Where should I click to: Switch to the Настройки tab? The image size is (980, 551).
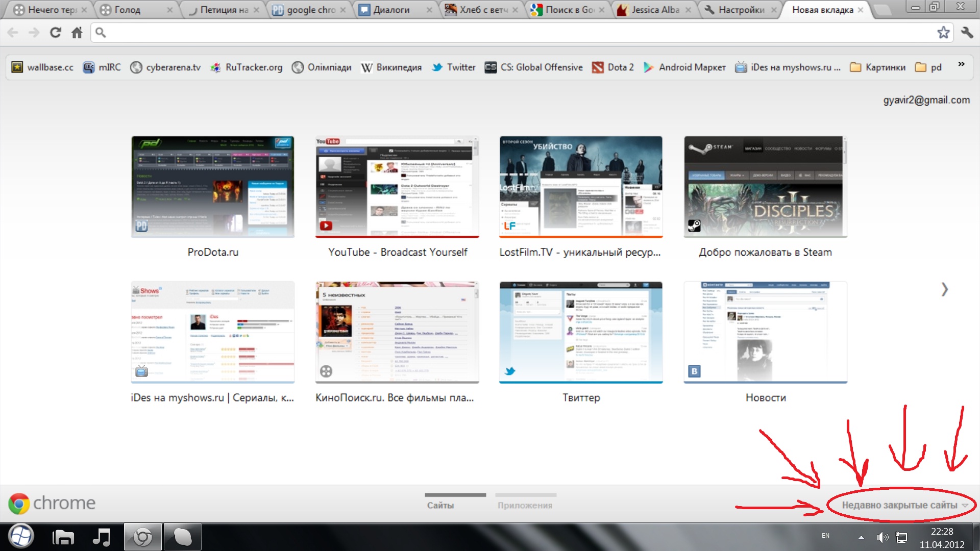click(x=740, y=10)
